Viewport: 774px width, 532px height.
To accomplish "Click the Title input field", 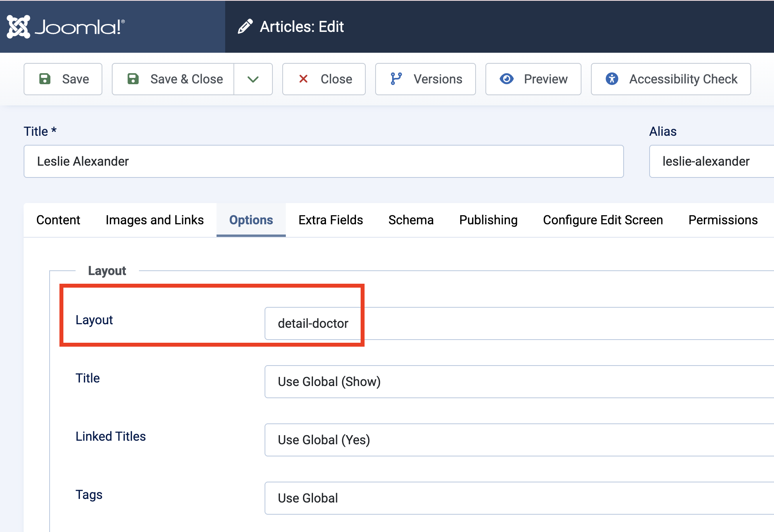I will click(324, 161).
